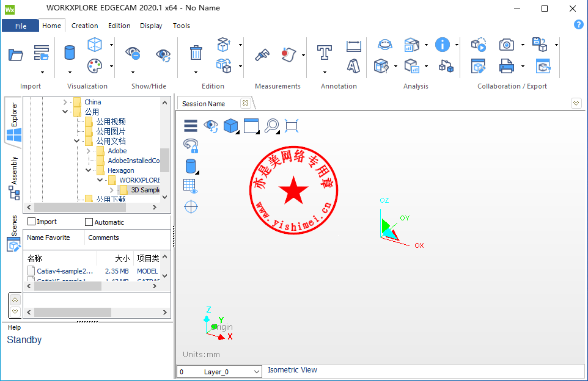The height and width of the screenshot is (381, 588).
Task: Click the camera snapshot icon
Action: 507,45
